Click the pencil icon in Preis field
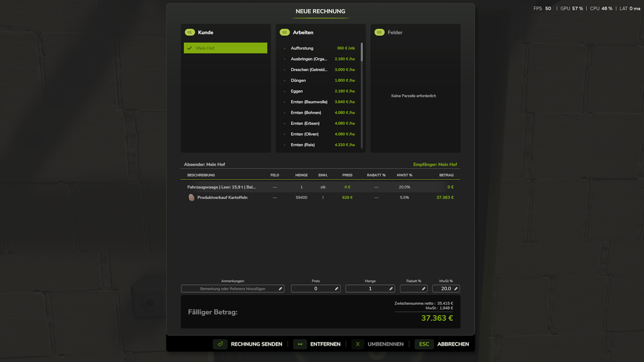This screenshot has height=362, width=644. [x=336, y=289]
